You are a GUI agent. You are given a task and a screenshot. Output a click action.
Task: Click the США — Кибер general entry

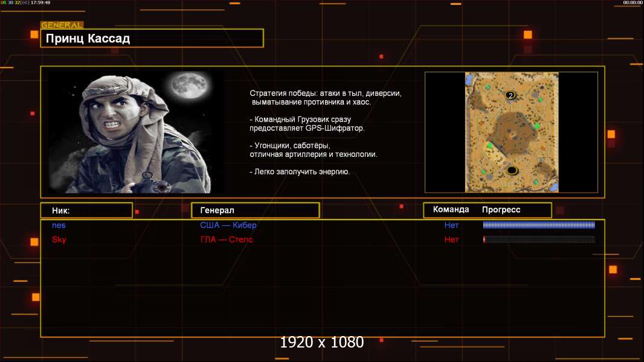[228, 225]
